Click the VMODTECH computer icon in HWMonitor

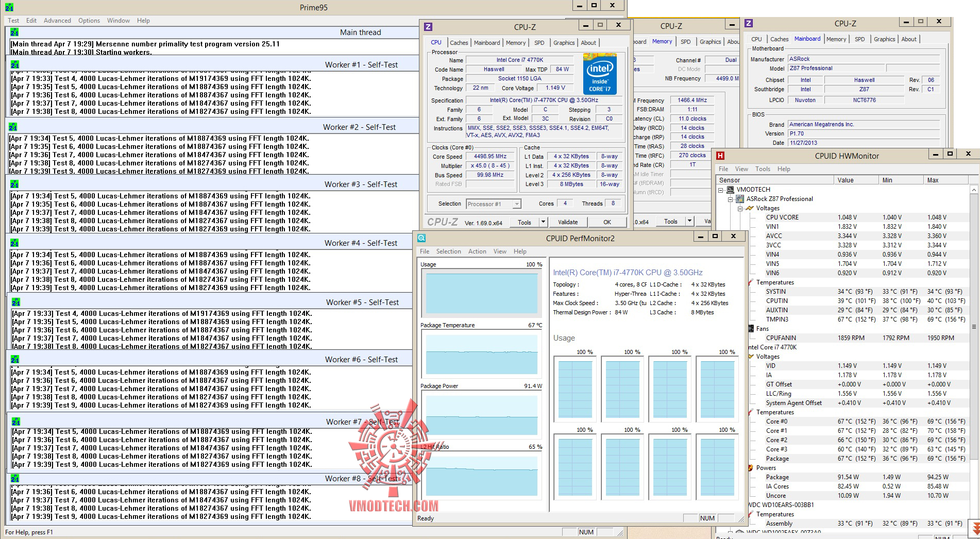[x=731, y=190]
